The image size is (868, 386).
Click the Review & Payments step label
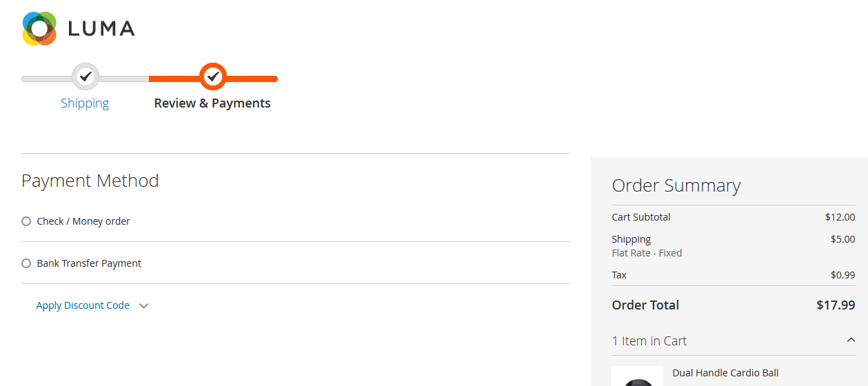[212, 103]
